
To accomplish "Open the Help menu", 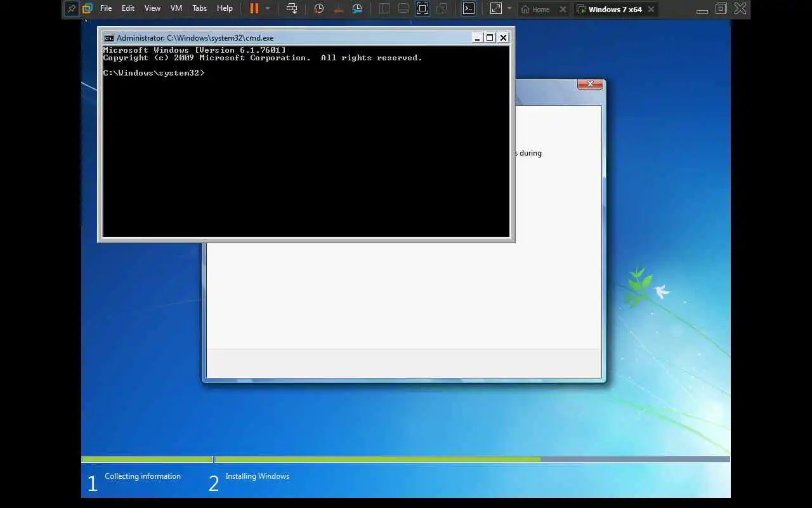I will click(225, 9).
